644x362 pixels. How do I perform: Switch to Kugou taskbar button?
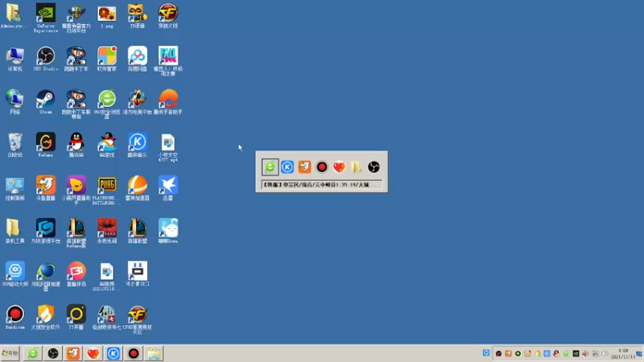pos(114,353)
